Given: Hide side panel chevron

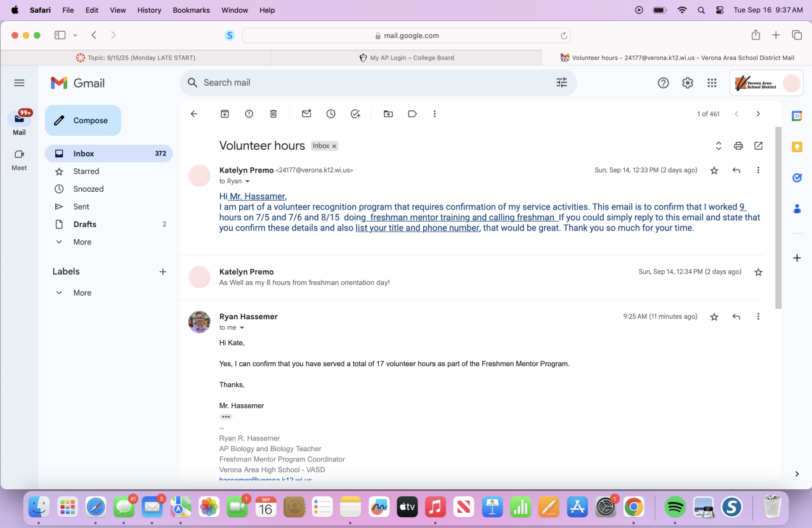Looking at the screenshot, I should (x=797, y=474).
